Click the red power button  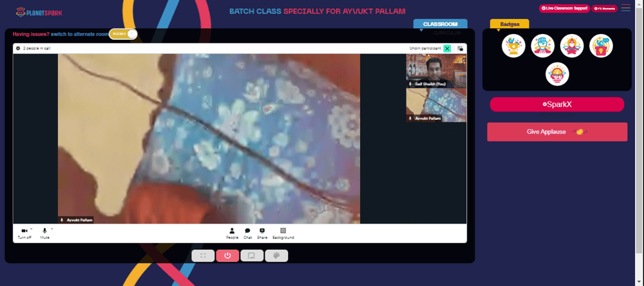[x=227, y=256]
